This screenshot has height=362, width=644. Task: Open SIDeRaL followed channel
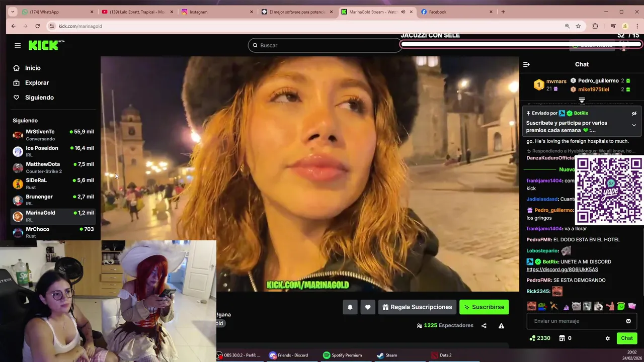pos(53,184)
